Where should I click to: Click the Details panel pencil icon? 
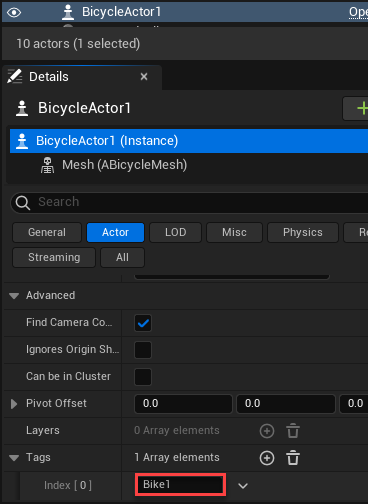15,76
